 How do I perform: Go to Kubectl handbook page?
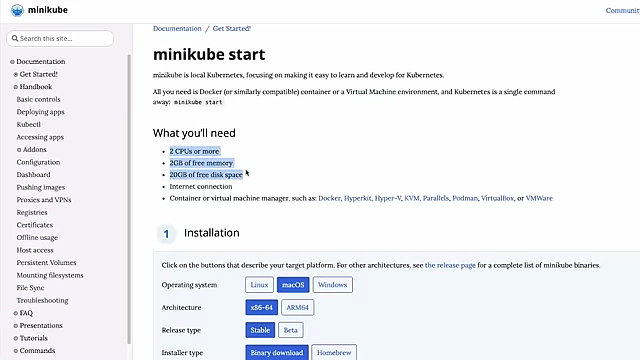[x=29, y=124]
